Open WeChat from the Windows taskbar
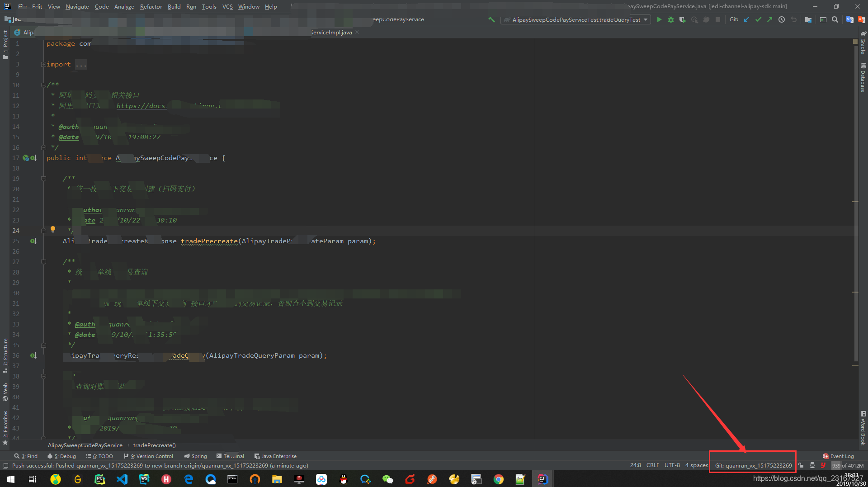The height and width of the screenshot is (487, 868). (x=387, y=479)
